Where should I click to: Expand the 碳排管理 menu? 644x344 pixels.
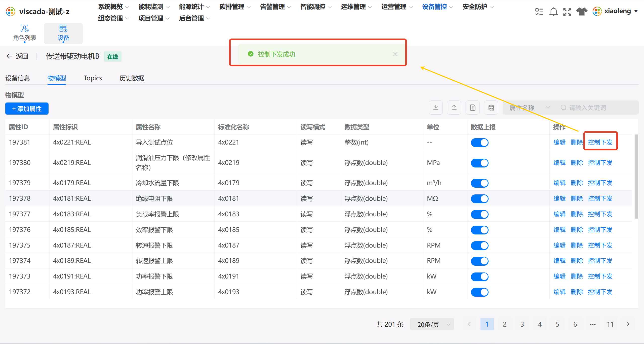pos(235,7)
